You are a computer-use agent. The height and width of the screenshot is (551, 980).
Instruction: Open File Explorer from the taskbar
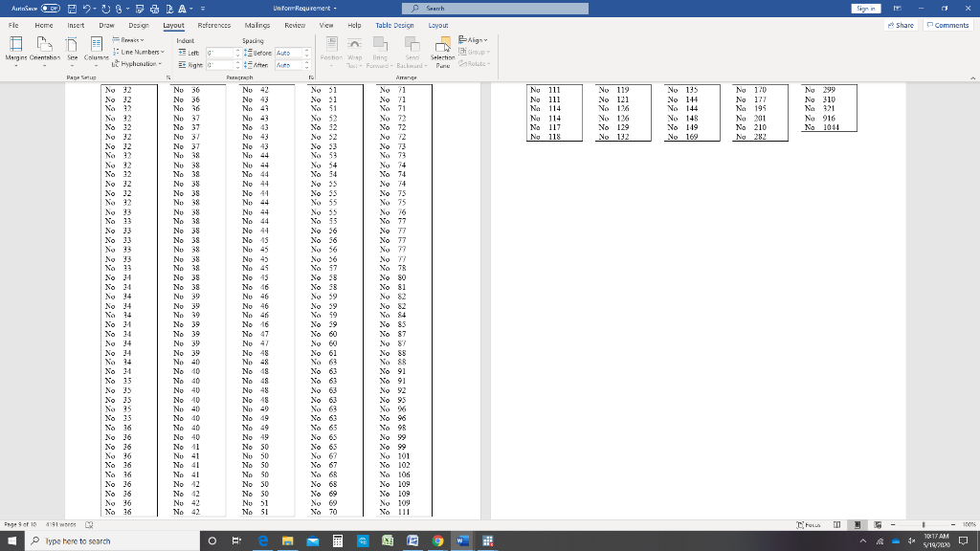tap(287, 541)
